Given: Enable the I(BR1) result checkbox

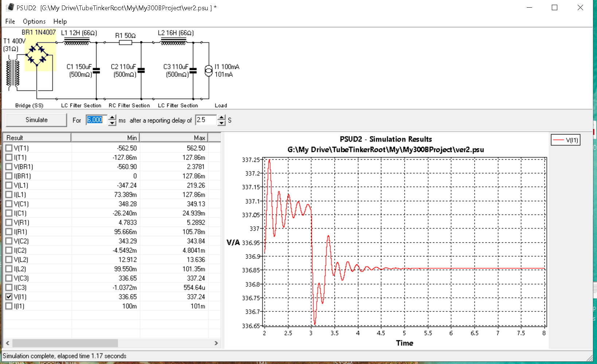Looking at the screenshot, I should 9,176.
